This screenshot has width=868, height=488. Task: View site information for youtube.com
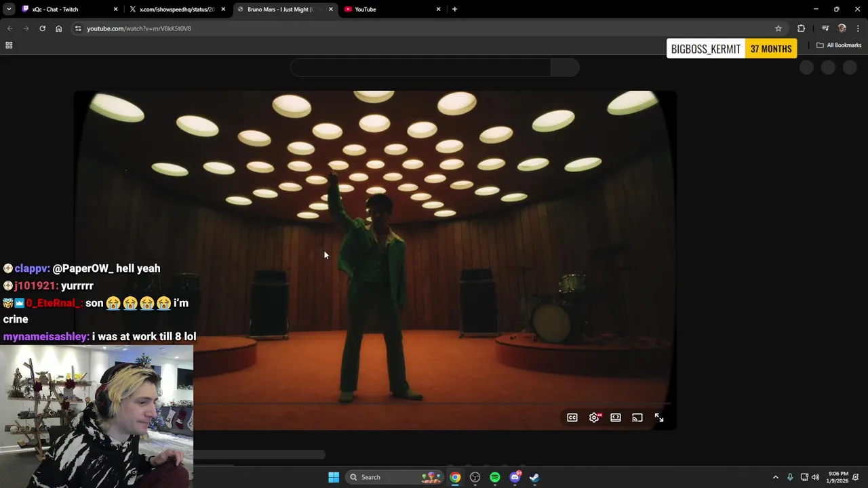click(x=78, y=28)
